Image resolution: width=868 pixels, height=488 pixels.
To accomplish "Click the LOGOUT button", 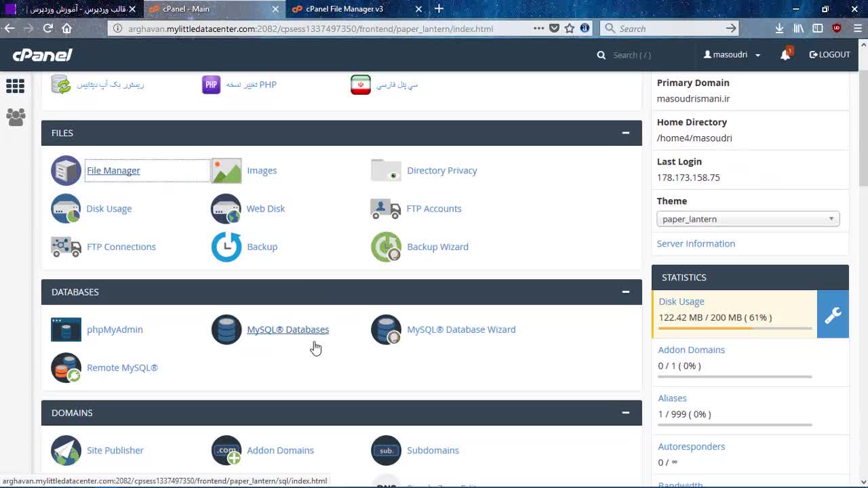I will click(x=829, y=55).
